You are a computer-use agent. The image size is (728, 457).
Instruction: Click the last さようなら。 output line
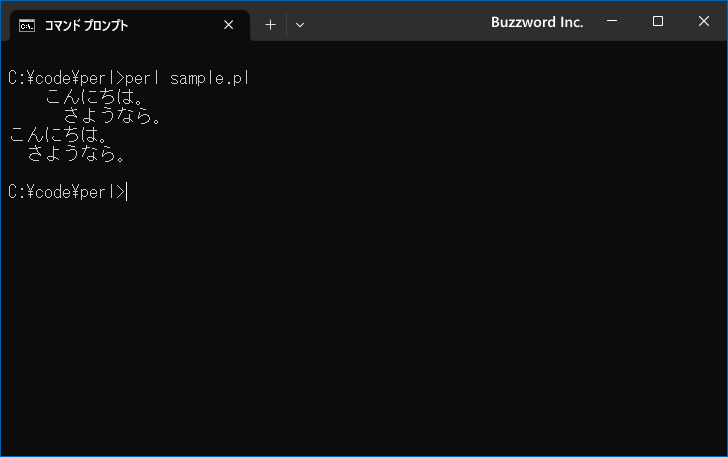(76, 154)
